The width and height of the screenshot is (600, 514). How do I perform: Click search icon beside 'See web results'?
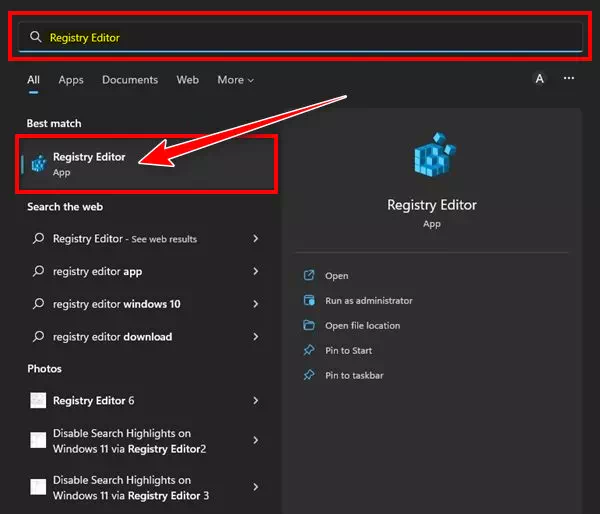[38, 238]
